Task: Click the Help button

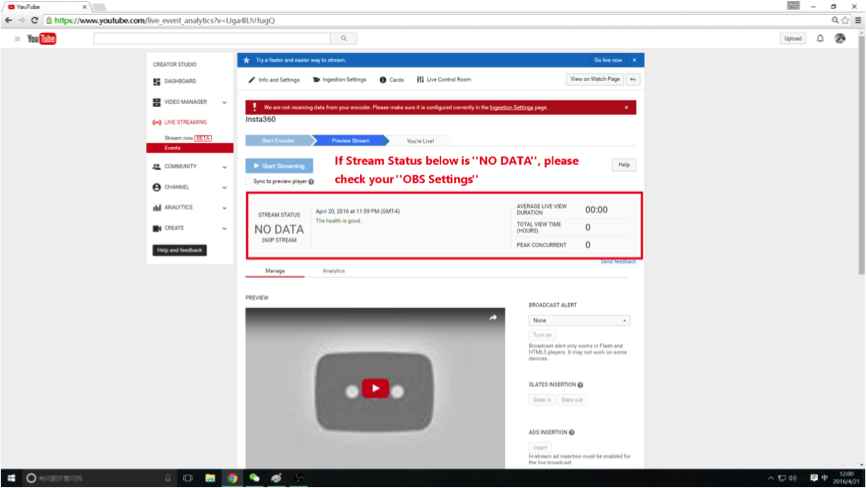Action: coord(624,165)
